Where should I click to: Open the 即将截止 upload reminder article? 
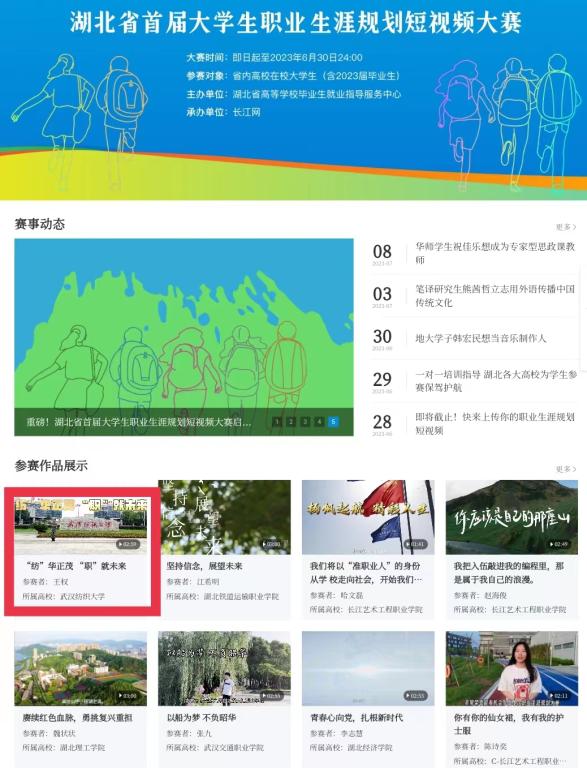494,423
